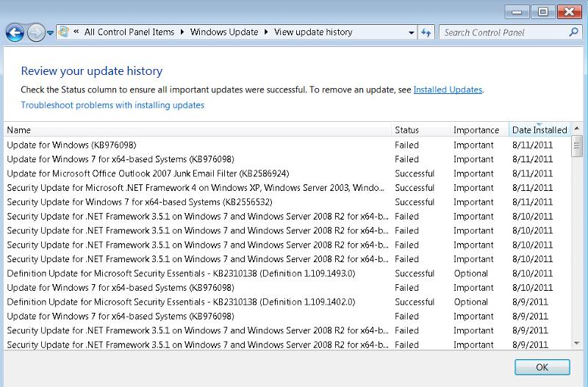588x387 pixels.
Task: Click the scrollbar down arrow
Action: (577, 343)
